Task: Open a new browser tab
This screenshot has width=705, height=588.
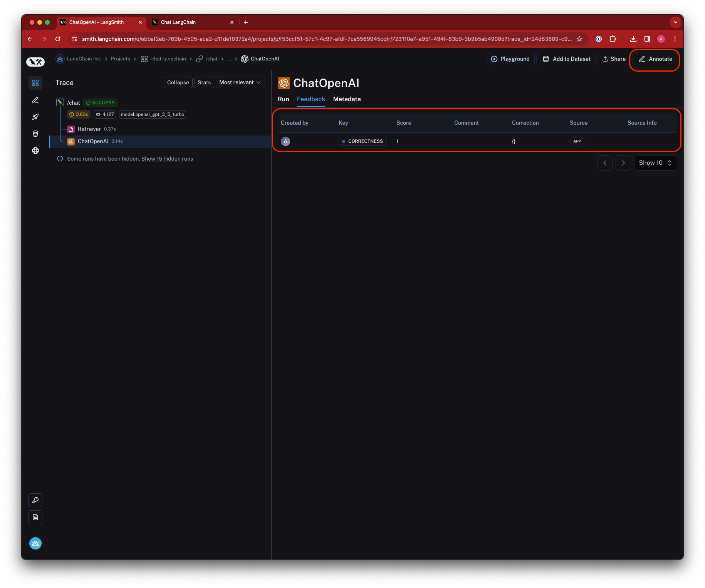Action: (x=246, y=22)
